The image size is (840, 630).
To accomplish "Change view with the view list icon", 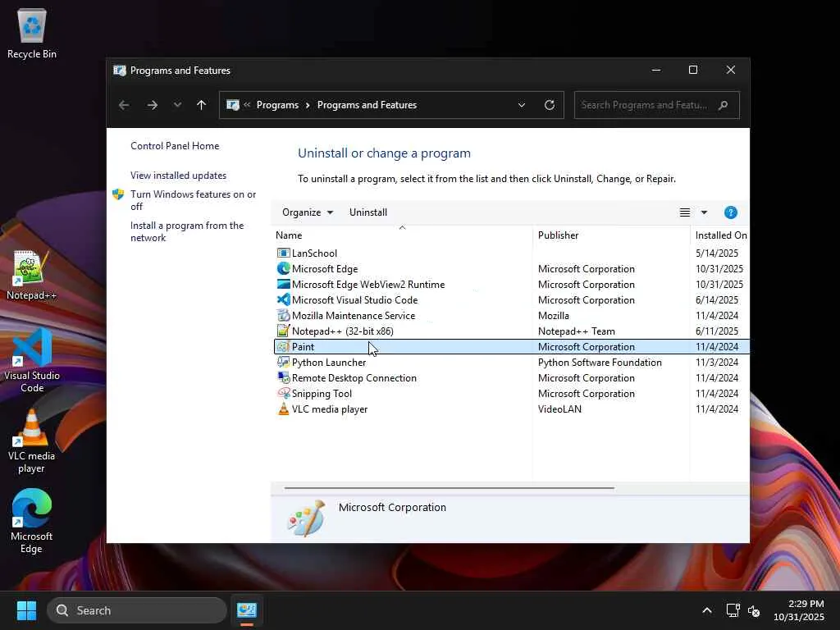I will [x=685, y=212].
